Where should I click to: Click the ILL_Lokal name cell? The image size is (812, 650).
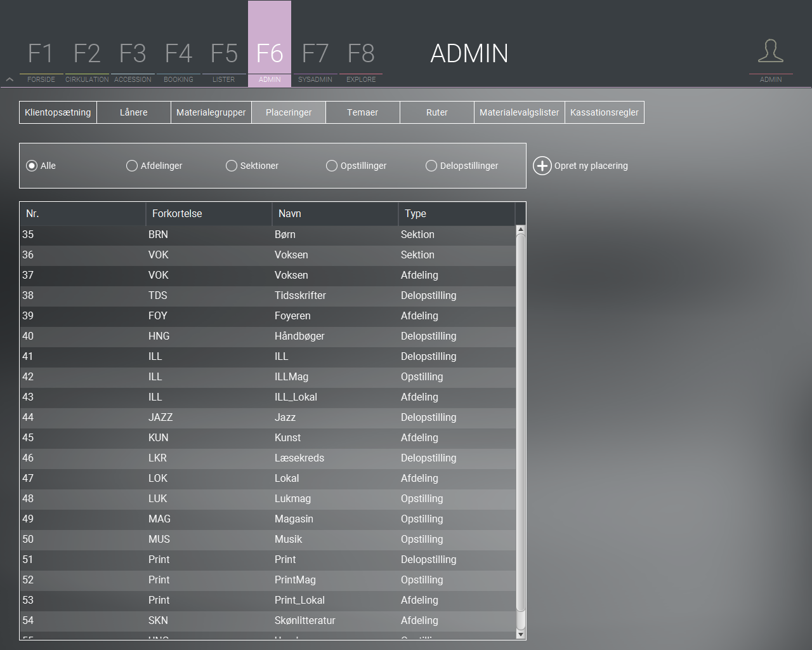[x=296, y=397]
